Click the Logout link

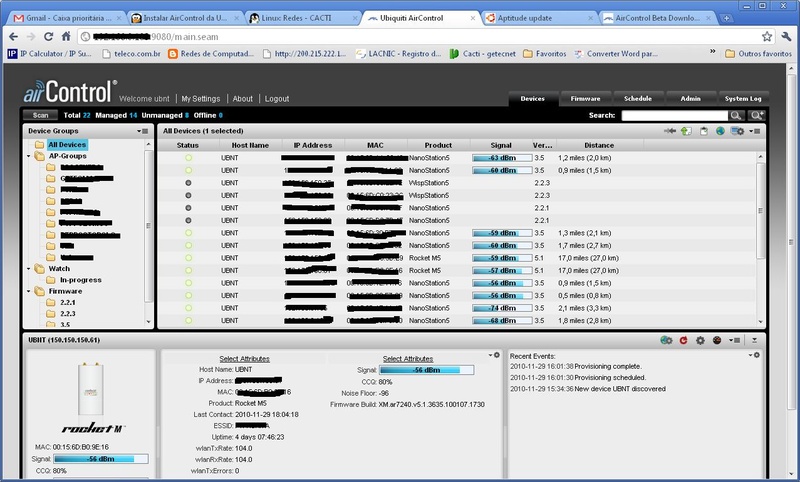tap(277, 99)
